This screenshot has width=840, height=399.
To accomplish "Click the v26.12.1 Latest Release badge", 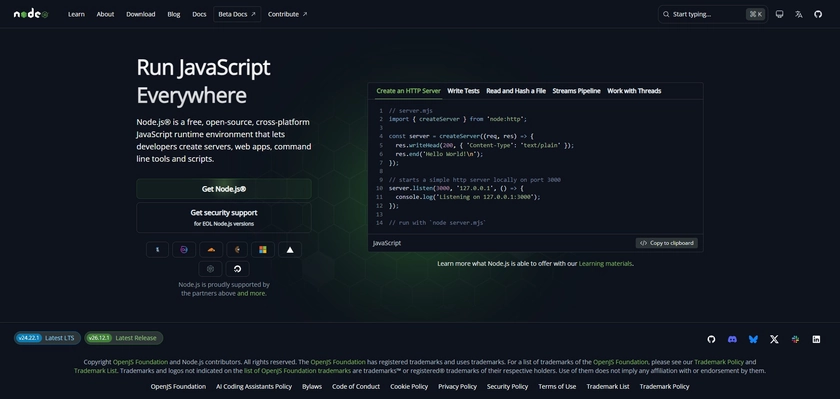I will point(124,338).
